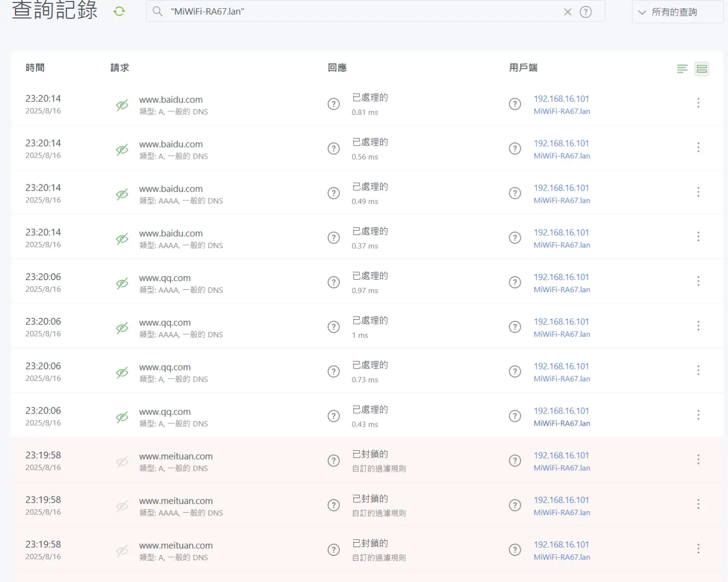Open the three-dot menu on the 0.43 ms row
728x582 pixels.
(698, 415)
